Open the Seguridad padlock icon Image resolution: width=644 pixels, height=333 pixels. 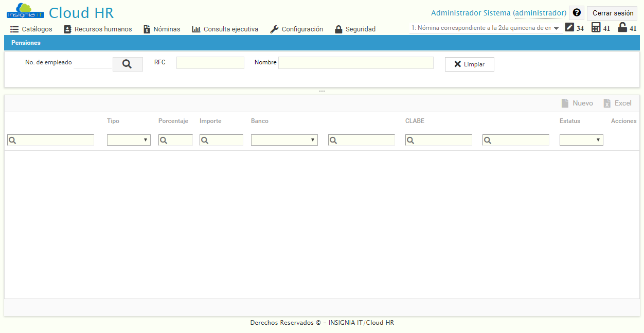point(338,29)
